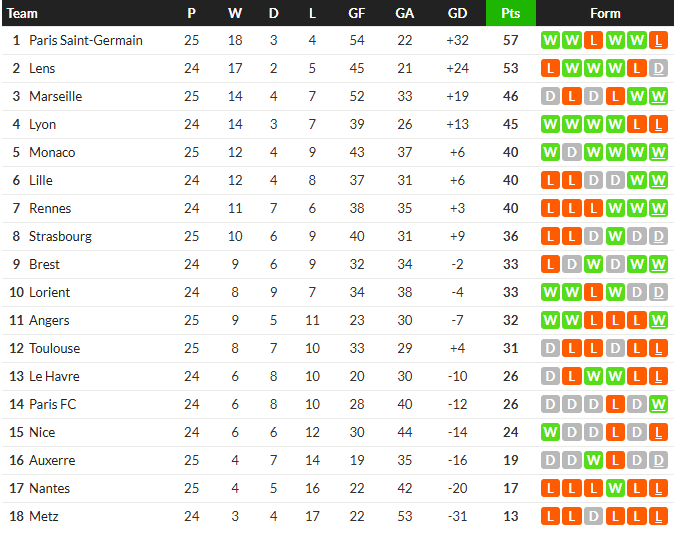The image size is (674, 536).
Task: Click Auxerre's only win form badge
Action: coord(593,460)
